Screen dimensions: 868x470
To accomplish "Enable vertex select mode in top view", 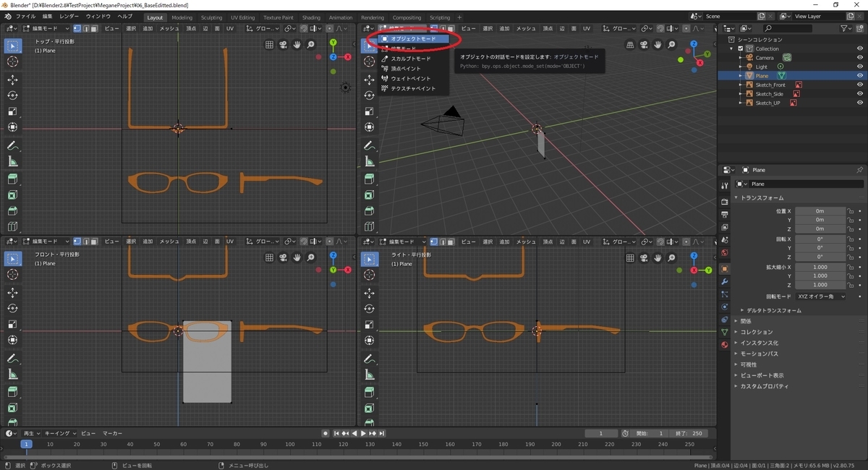I will (77, 28).
